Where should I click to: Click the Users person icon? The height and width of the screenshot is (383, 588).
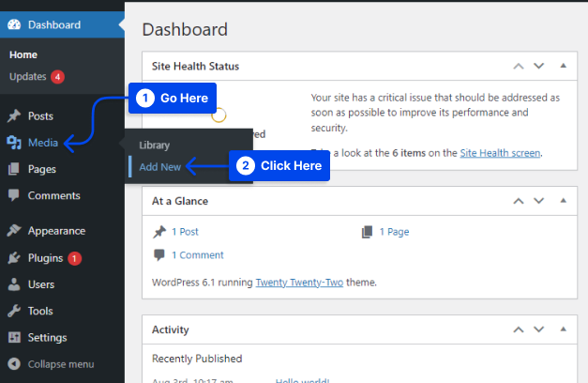tap(14, 284)
